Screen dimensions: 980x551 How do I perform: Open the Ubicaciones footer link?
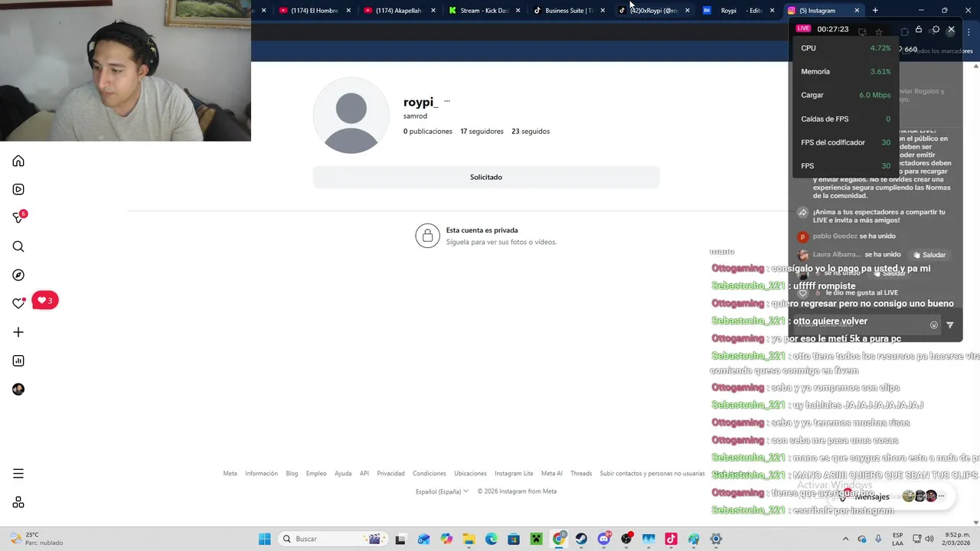click(x=470, y=474)
